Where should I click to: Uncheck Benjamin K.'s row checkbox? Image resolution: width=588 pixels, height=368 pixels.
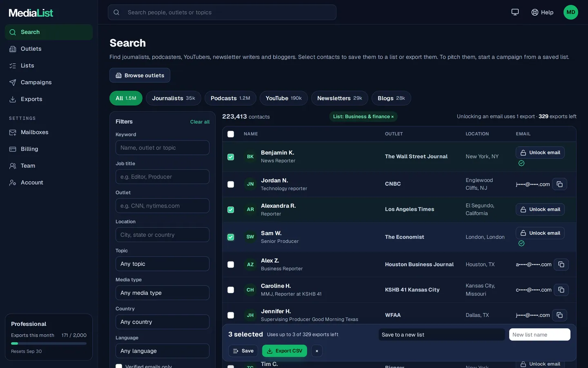click(x=231, y=157)
